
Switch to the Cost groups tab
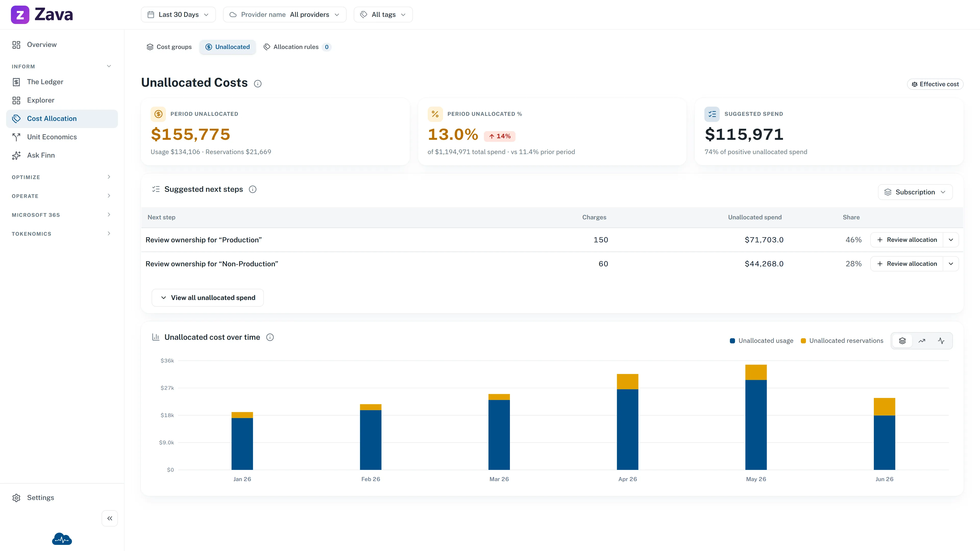coord(169,47)
